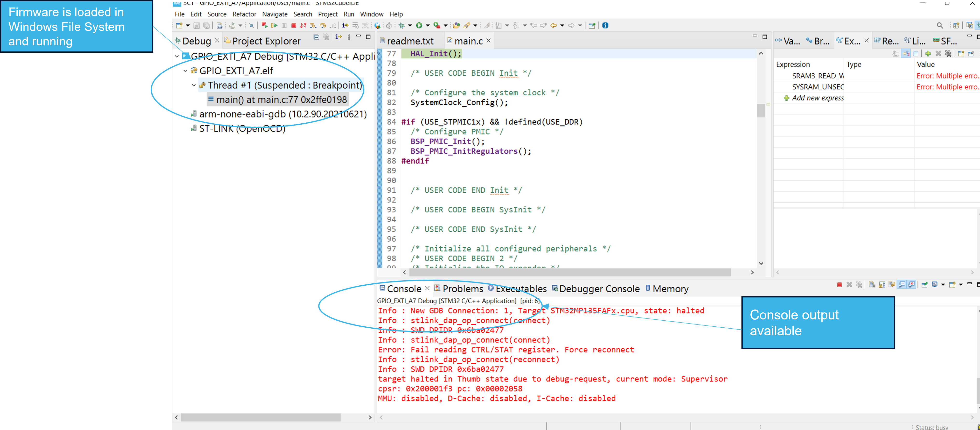Open the Debug launch dropdown arrow
The width and height of the screenshot is (980, 430).
tap(410, 26)
